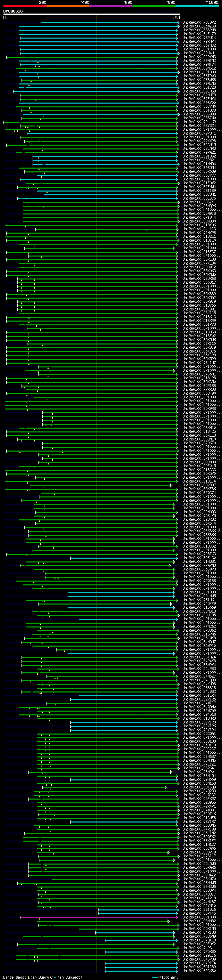Click the label UniRef100_A8MQP6

199,206
